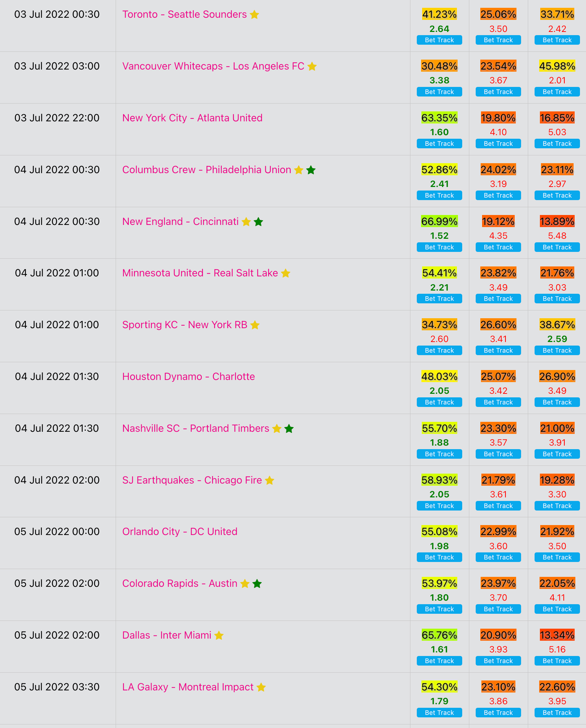Click the gold star next to New England - Cincinnati
This screenshot has width=586, height=728.
pyautogui.click(x=246, y=222)
